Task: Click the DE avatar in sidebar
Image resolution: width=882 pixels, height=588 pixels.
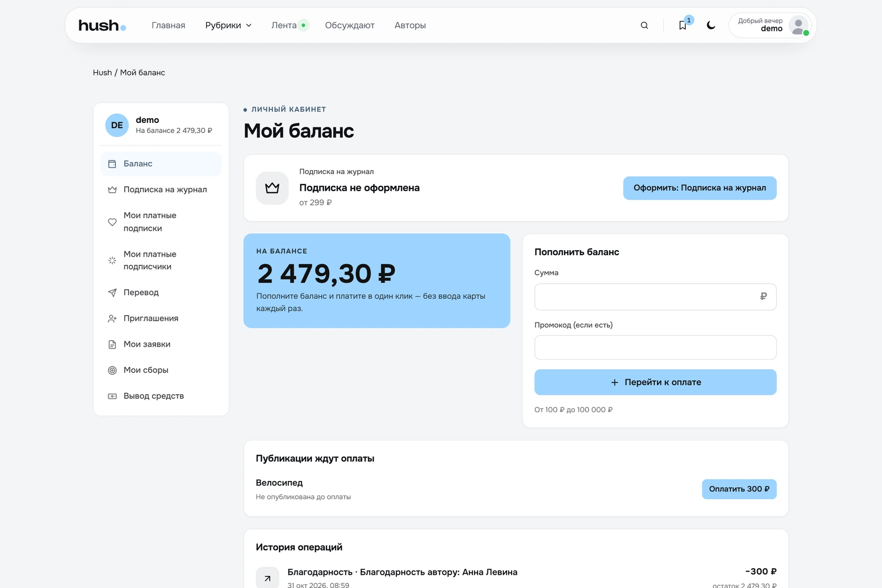Action: (117, 125)
